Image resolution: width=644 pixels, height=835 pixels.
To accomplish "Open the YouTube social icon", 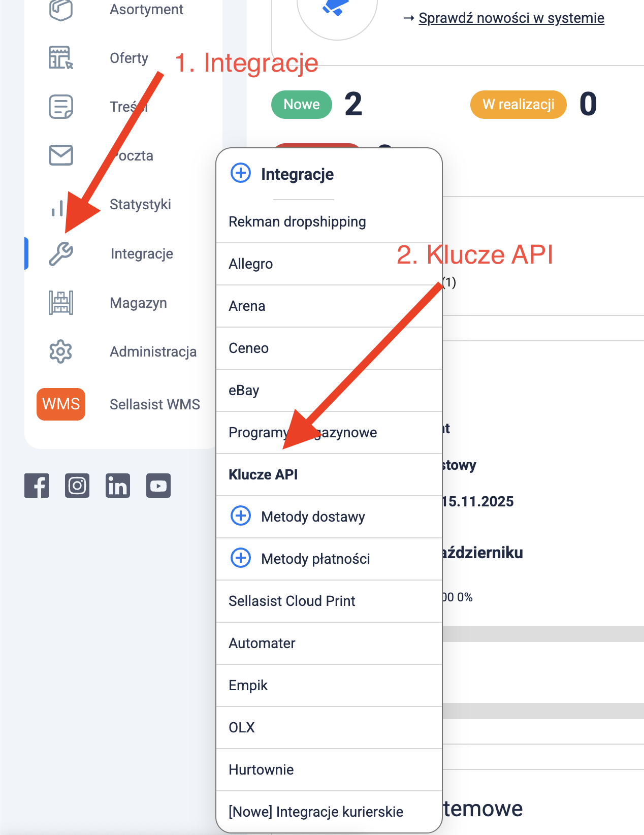I will [x=158, y=486].
